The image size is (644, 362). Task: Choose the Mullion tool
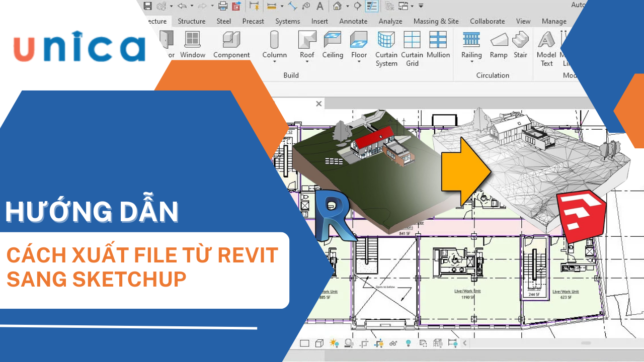click(x=438, y=39)
